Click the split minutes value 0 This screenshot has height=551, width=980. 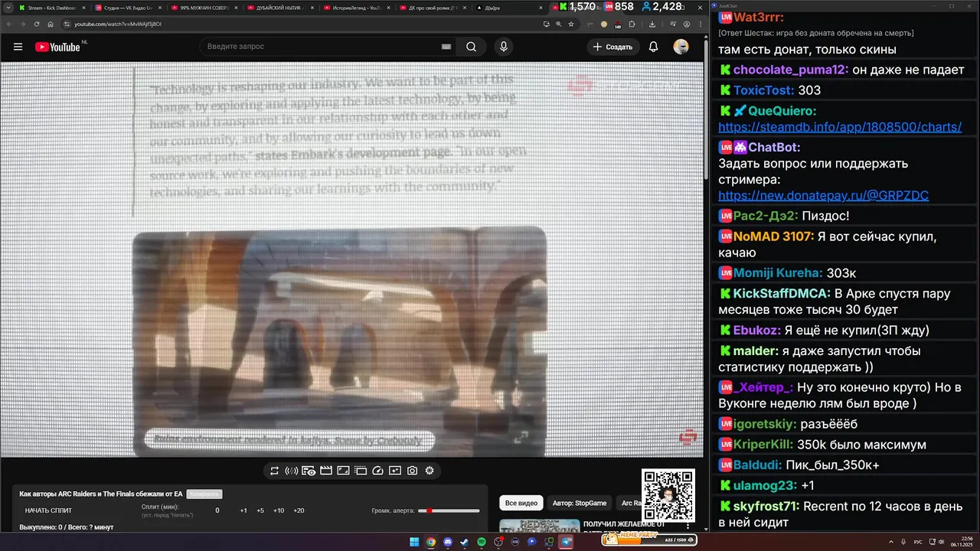[217, 510]
